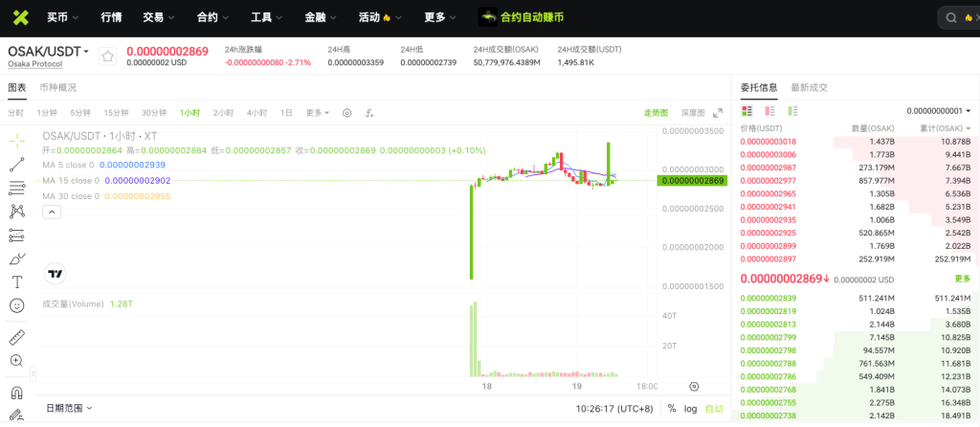Toggle log scale on chart
The width and height of the screenshot is (980, 427).
[x=690, y=409]
